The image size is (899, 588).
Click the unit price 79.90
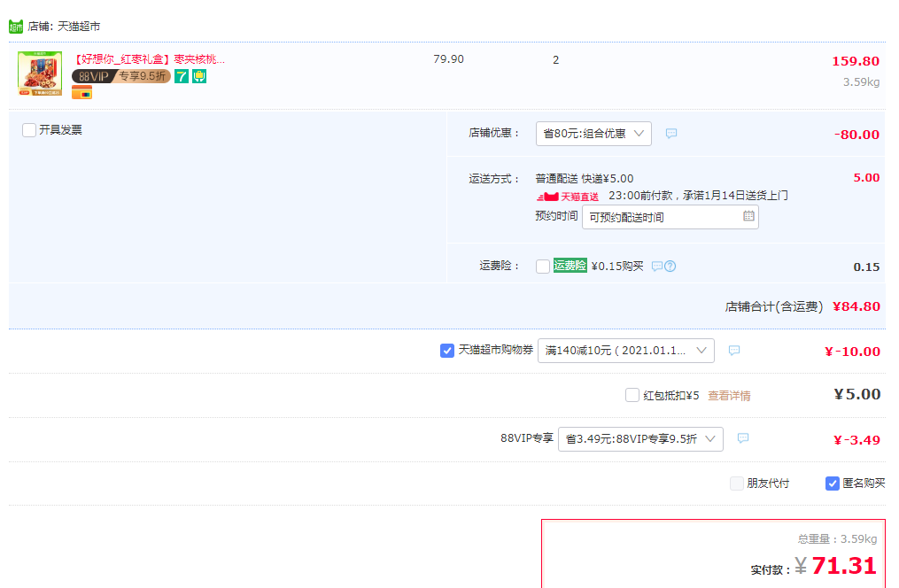[448, 59]
